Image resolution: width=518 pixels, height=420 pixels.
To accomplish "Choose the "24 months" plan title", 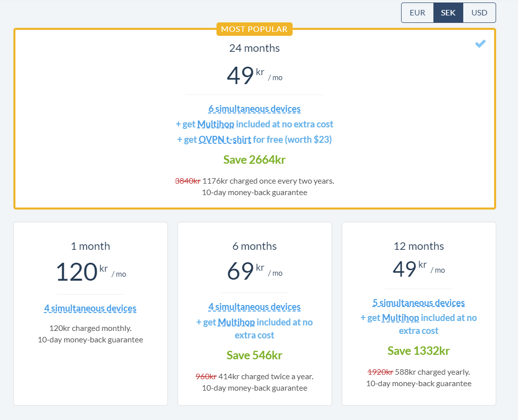I will click(x=254, y=48).
